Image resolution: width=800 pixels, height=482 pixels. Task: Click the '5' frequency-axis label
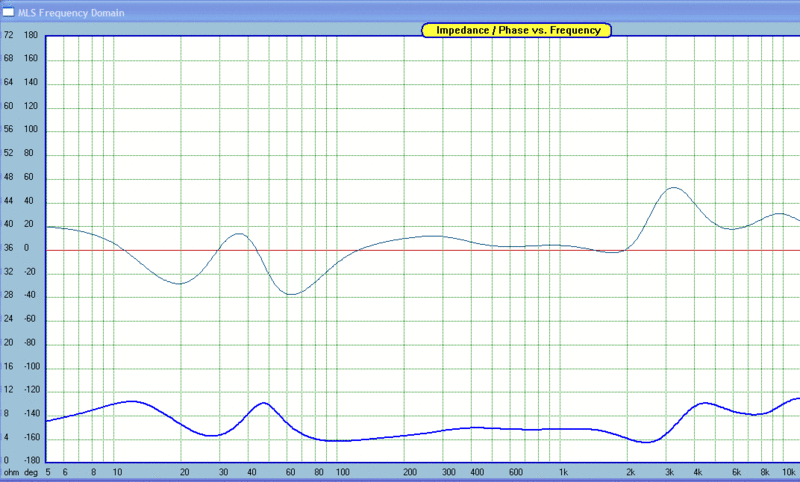tap(48, 472)
